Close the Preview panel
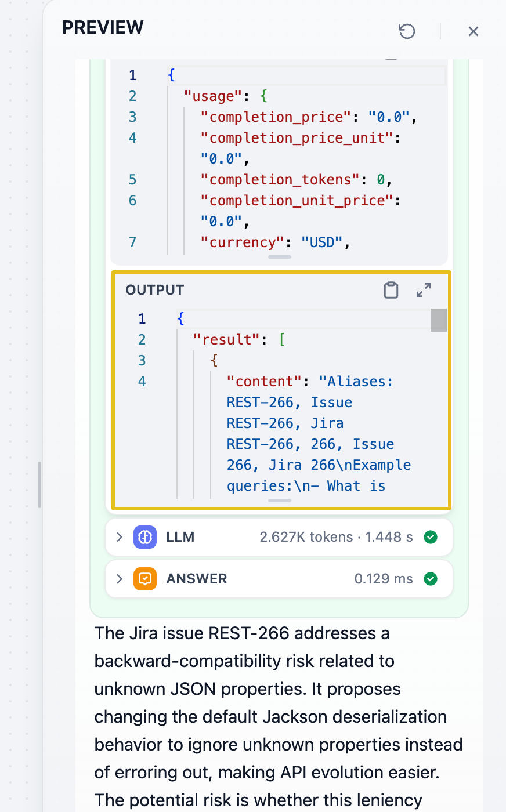This screenshot has height=812, width=506. pos(474,31)
